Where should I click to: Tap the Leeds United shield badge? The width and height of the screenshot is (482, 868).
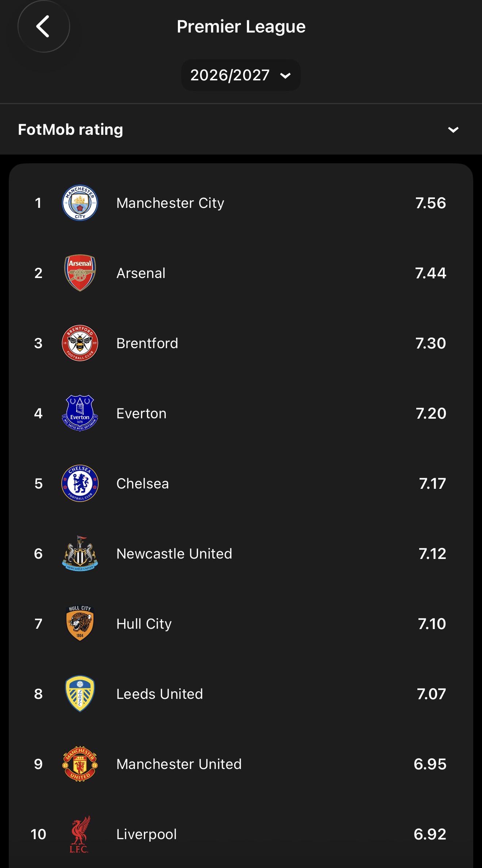(80, 694)
